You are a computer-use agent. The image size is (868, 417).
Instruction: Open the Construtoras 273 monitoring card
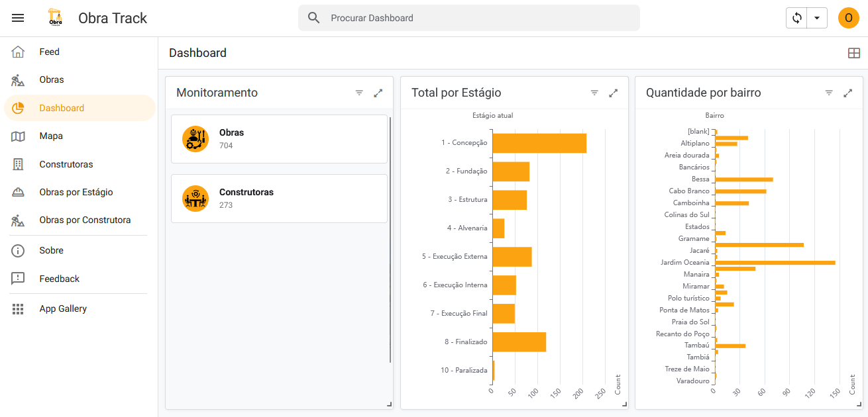tap(279, 198)
